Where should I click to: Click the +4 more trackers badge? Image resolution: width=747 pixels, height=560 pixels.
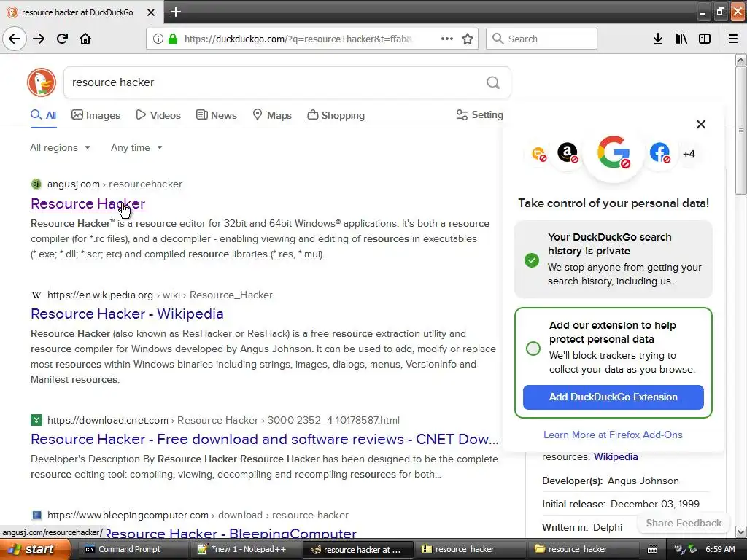point(689,154)
